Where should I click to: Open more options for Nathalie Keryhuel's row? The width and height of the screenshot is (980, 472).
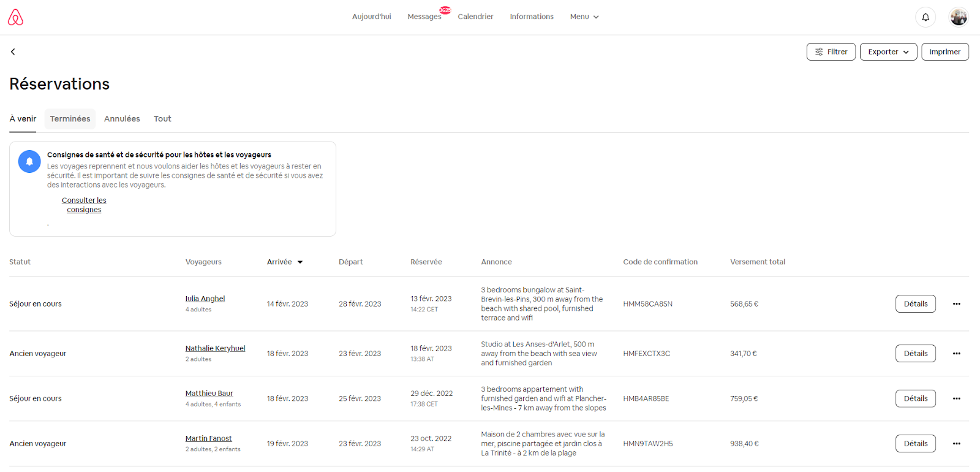click(956, 354)
